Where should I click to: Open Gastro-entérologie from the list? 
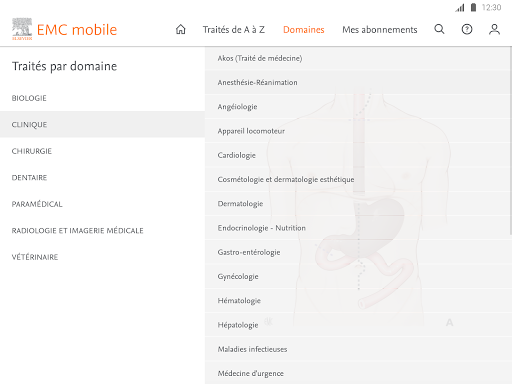pyautogui.click(x=357, y=252)
